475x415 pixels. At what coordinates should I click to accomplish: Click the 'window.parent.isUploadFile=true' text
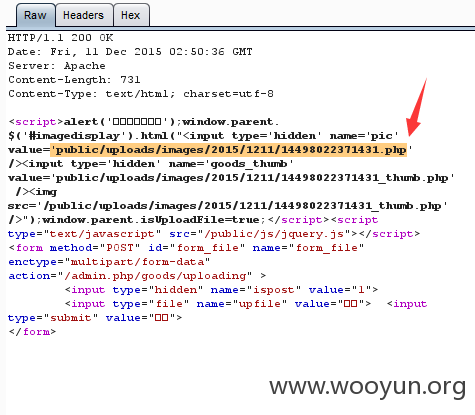coord(151,220)
